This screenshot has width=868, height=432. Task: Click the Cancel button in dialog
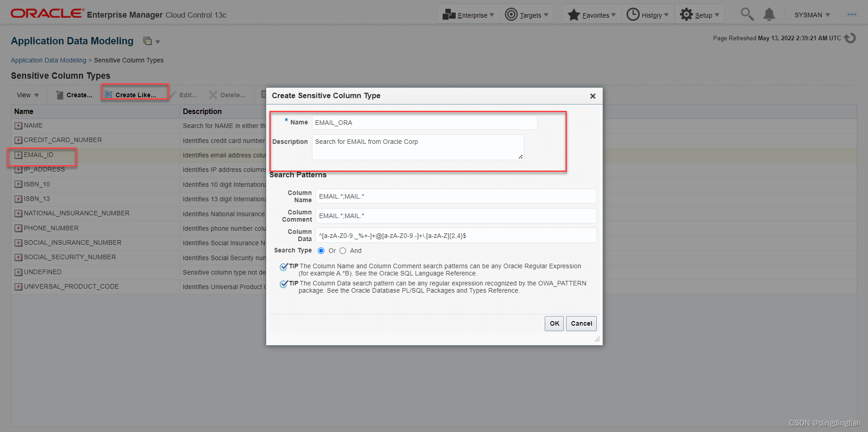pos(581,323)
